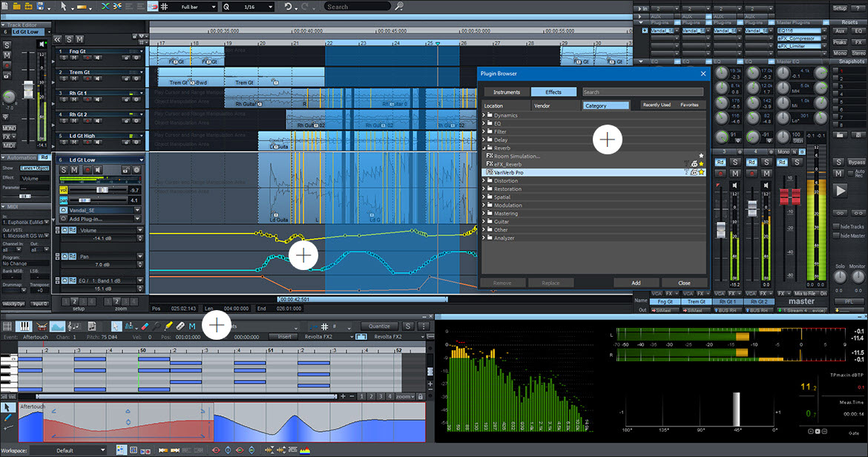Click the Add button in Plugin Browser
This screenshot has width=868, height=457.
click(x=636, y=283)
